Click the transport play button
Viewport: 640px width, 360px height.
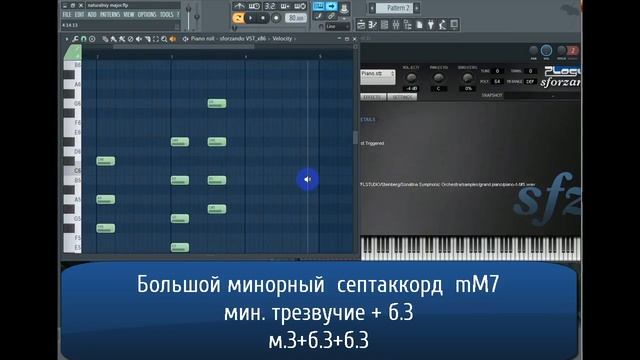tap(251, 18)
